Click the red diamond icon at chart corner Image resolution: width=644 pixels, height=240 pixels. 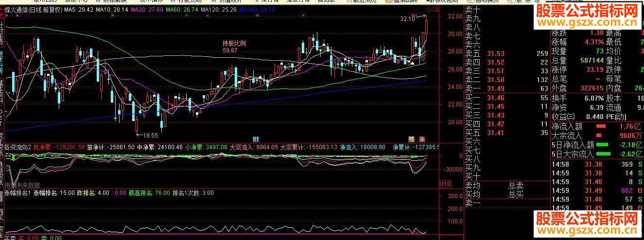point(428,10)
